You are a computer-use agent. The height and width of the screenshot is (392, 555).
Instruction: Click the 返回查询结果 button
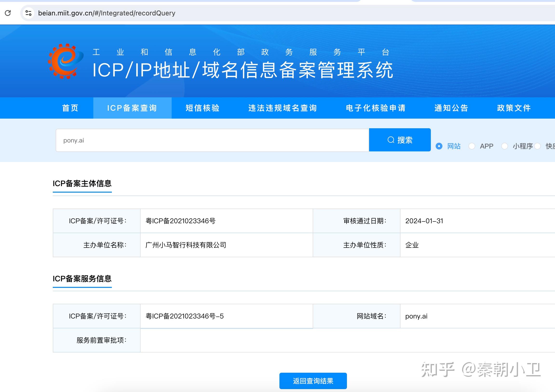(313, 381)
